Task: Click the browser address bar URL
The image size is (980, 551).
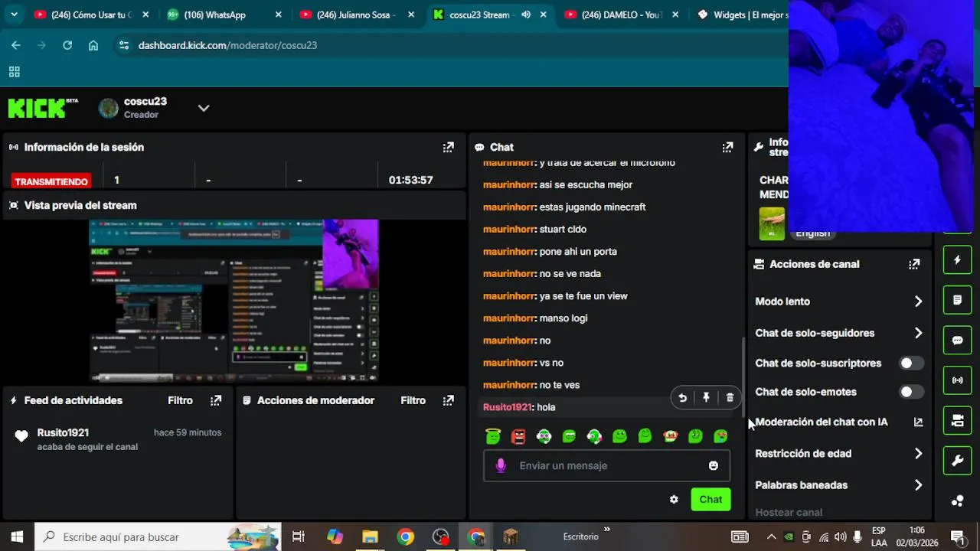Action: pyautogui.click(x=227, y=45)
